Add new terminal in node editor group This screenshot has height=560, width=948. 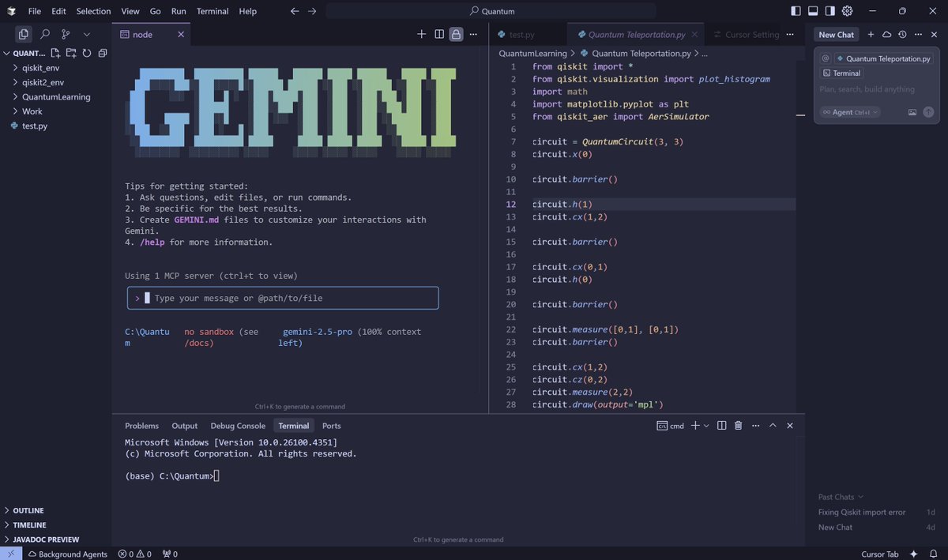click(422, 34)
